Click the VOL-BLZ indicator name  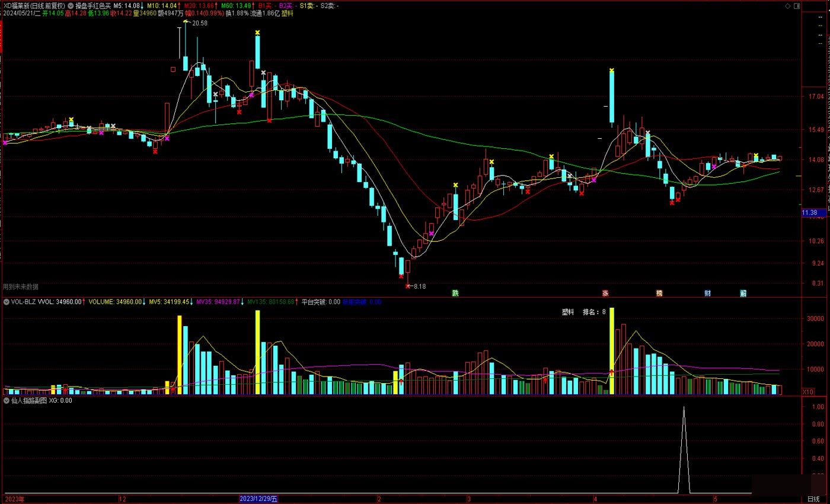(24, 302)
